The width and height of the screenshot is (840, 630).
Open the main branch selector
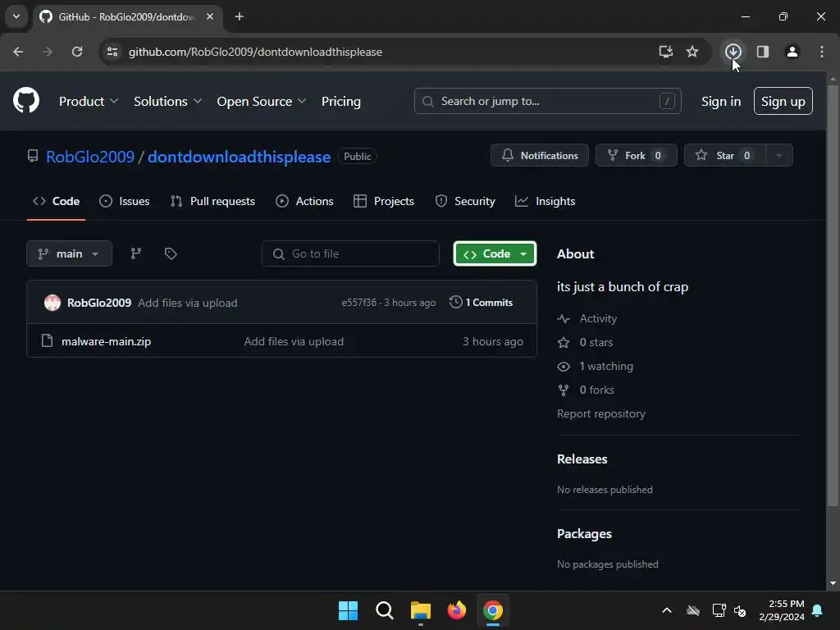[69, 253]
